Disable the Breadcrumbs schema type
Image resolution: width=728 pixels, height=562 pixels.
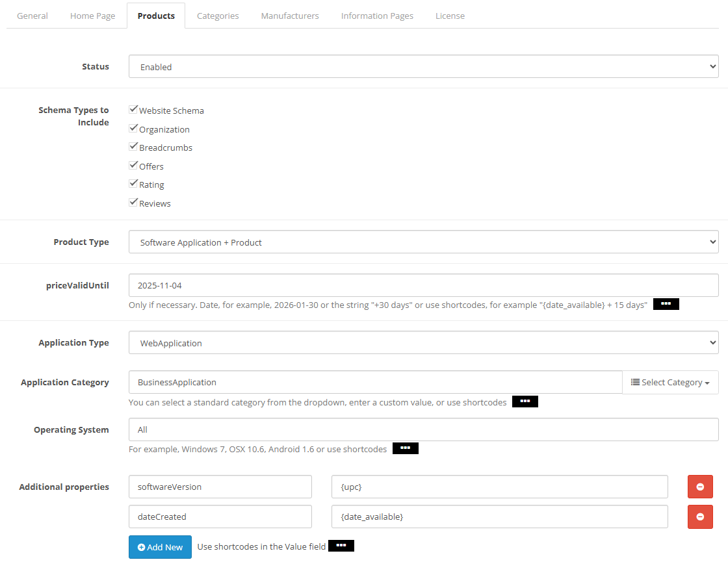(133, 147)
